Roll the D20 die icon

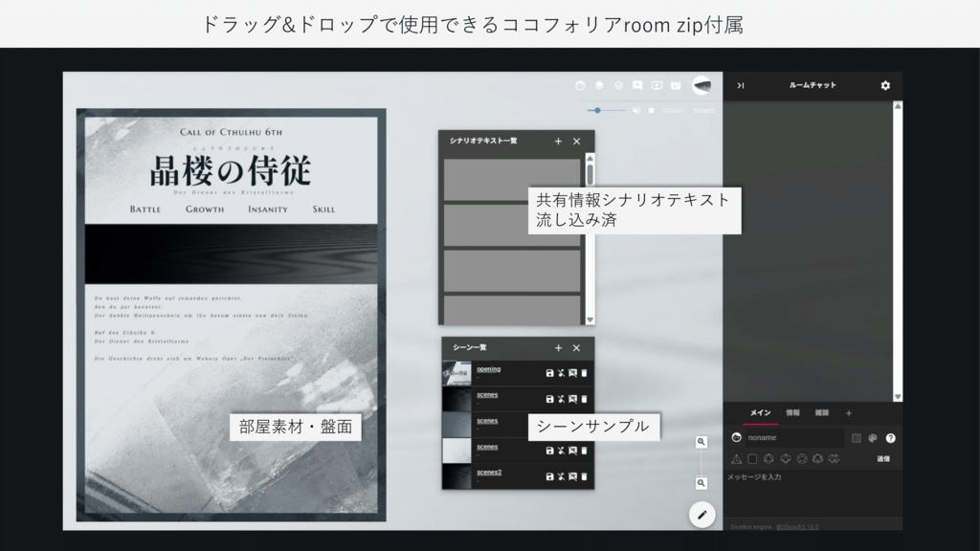tap(817, 459)
